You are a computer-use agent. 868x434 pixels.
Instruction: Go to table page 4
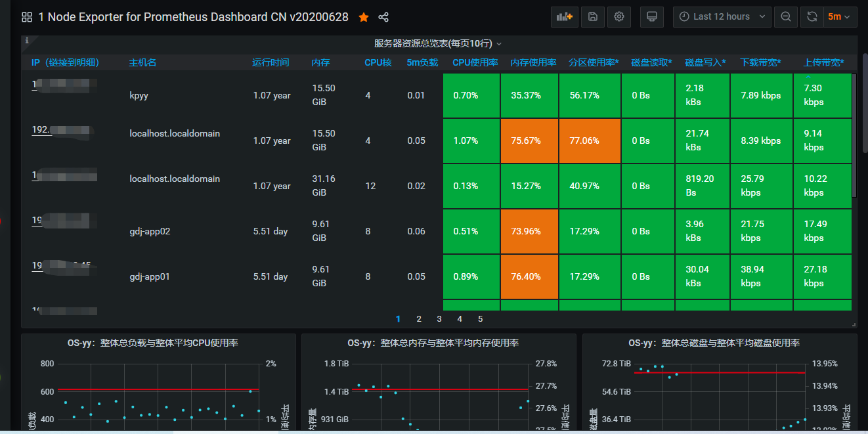coord(460,319)
